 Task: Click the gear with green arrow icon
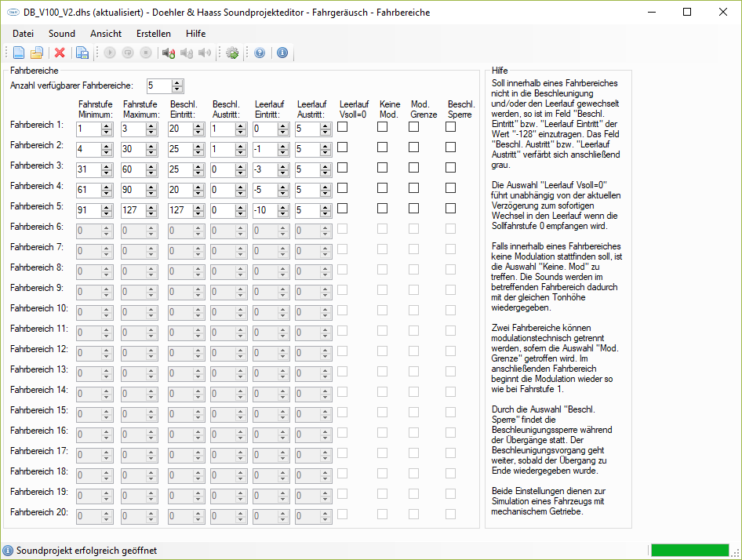click(x=232, y=53)
